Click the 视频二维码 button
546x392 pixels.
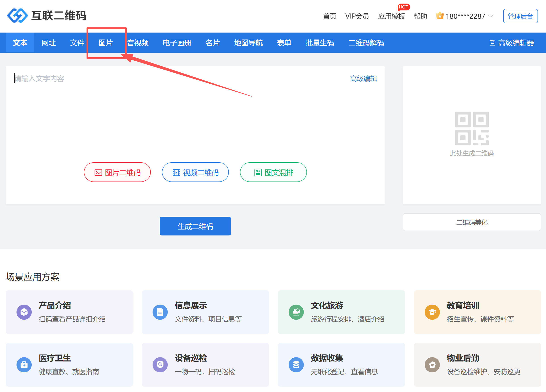tap(195, 172)
